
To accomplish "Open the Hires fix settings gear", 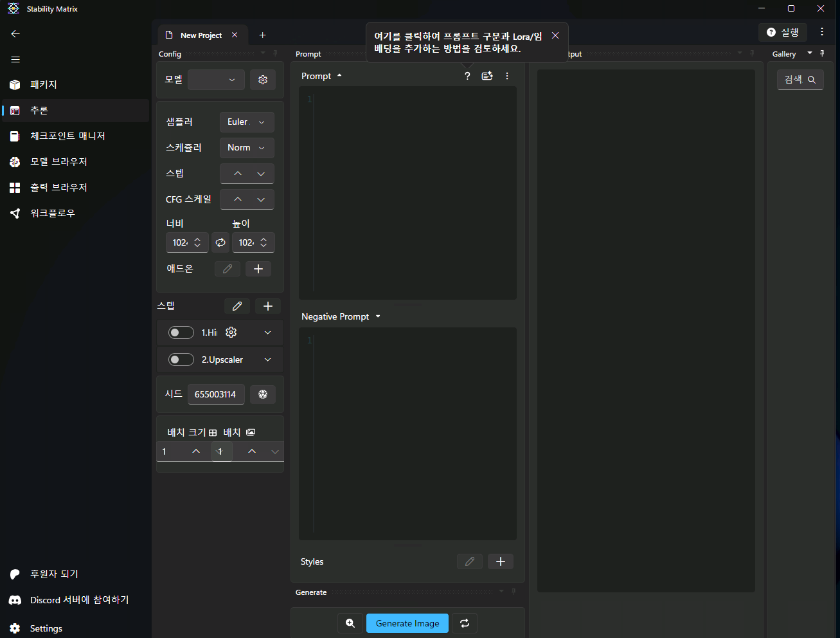I will click(x=231, y=333).
